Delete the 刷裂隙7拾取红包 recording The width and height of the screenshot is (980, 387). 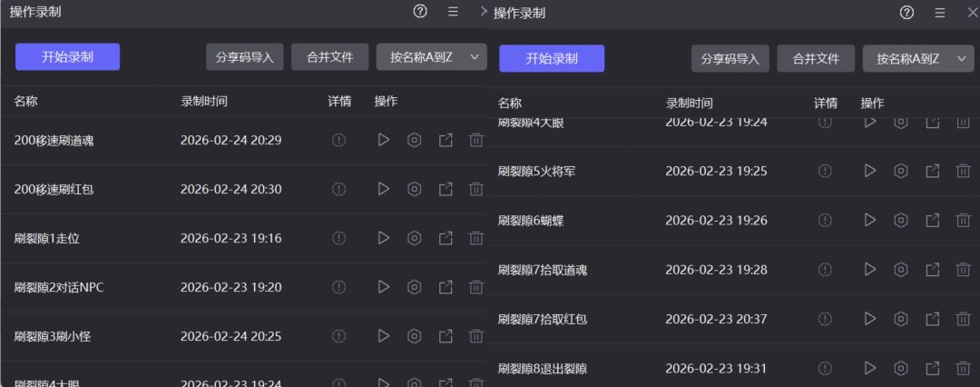tap(963, 319)
